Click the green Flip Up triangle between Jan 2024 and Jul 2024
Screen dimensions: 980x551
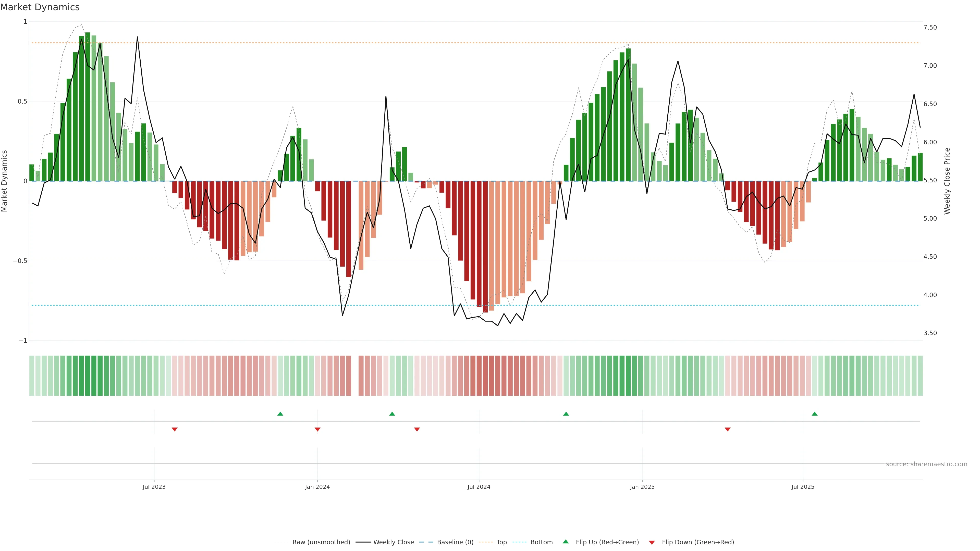point(392,414)
